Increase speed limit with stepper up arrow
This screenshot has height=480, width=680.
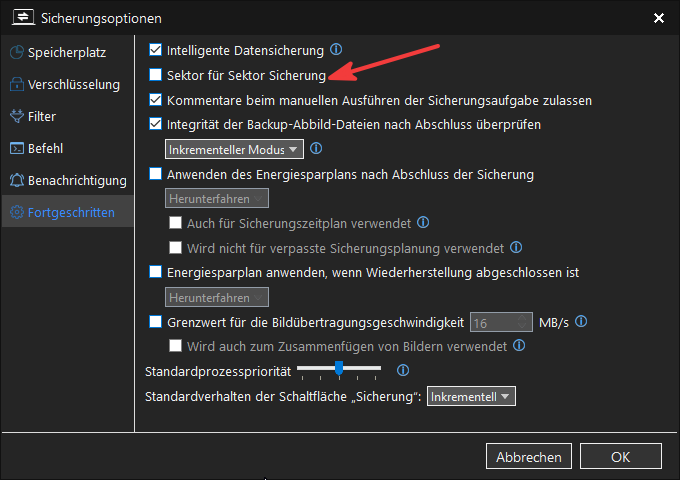click(x=523, y=318)
